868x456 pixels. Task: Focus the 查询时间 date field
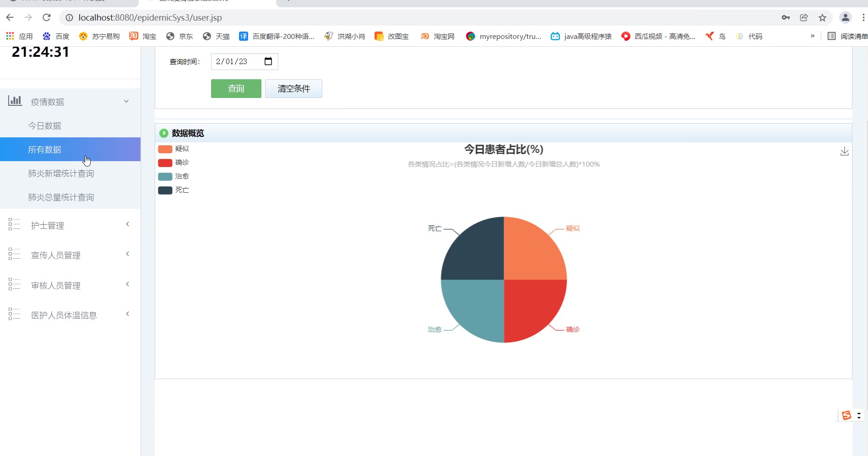(x=244, y=61)
